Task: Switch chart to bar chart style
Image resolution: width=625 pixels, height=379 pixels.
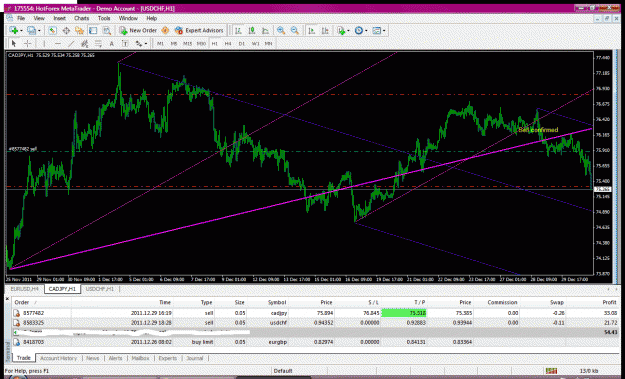Action: tap(238, 30)
